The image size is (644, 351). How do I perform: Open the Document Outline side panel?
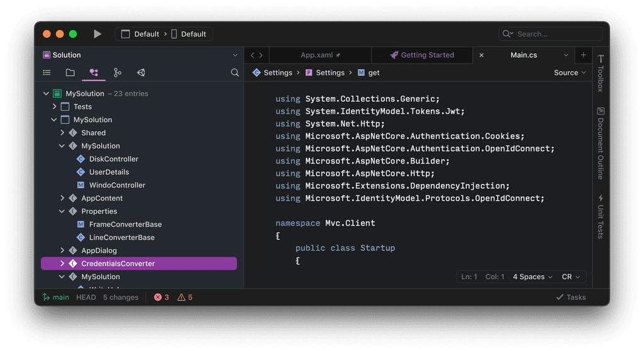(x=601, y=143)
